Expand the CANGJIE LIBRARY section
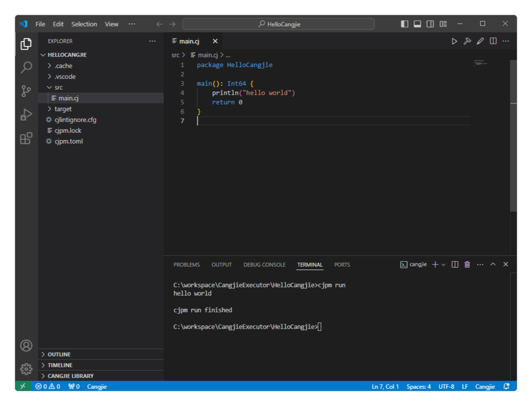The height and width of the screenshot is (406, 532). pyautogui.click(x=101, y=376)
